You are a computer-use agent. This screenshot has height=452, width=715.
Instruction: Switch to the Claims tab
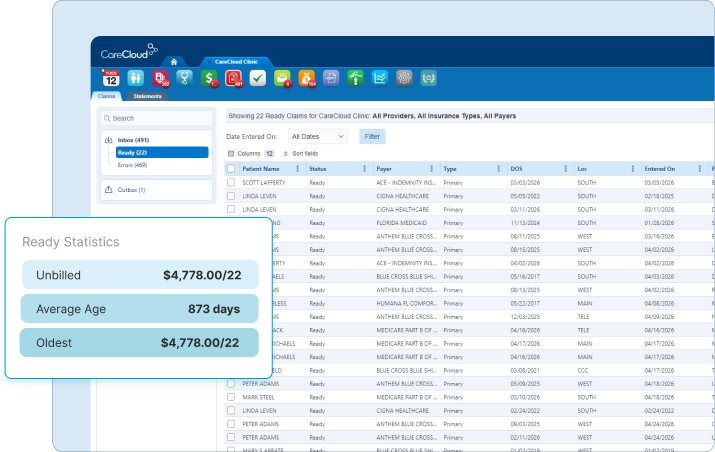click(106, 96)
